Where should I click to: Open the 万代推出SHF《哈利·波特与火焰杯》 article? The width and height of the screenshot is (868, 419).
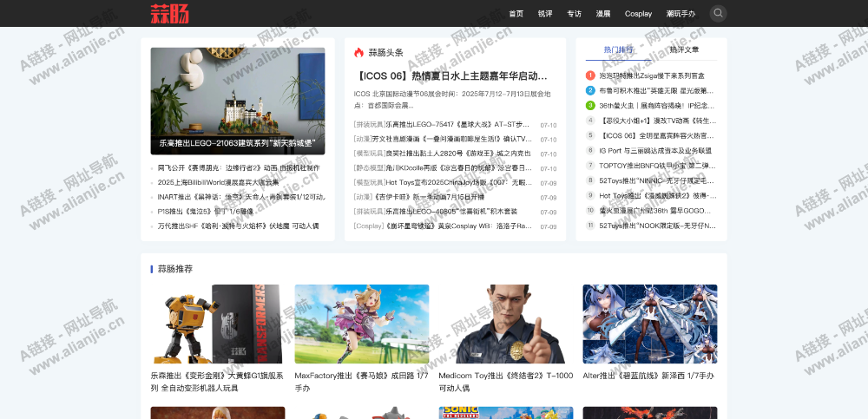pyautogui.click(x=238, y=226)
